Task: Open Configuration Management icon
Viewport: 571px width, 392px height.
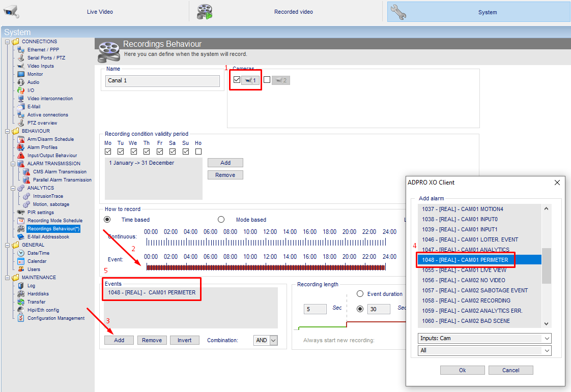Action: 21,318
